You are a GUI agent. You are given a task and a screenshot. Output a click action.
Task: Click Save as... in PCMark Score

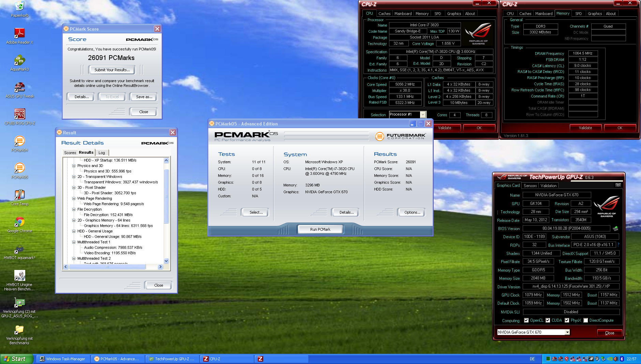[x=144, y=97]
